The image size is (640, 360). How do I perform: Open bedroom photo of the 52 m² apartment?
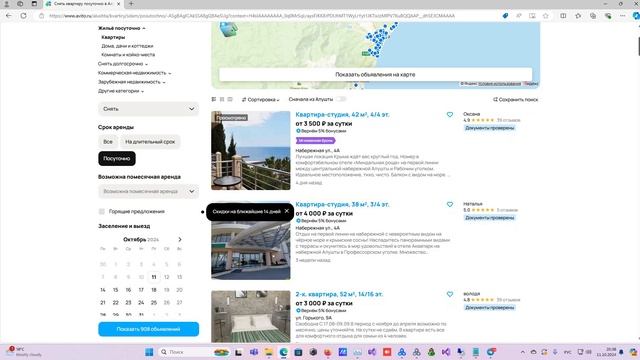[251, 316]
